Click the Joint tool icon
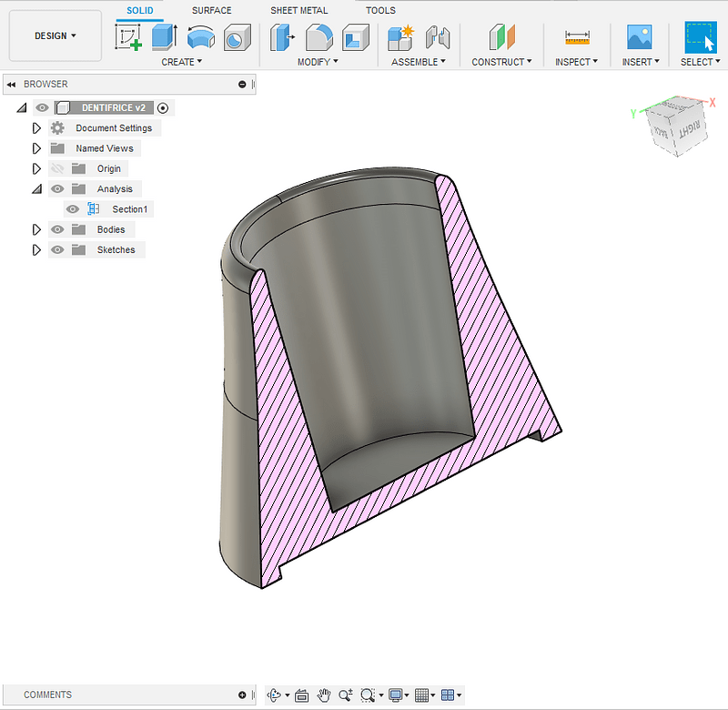 point(438,37)
